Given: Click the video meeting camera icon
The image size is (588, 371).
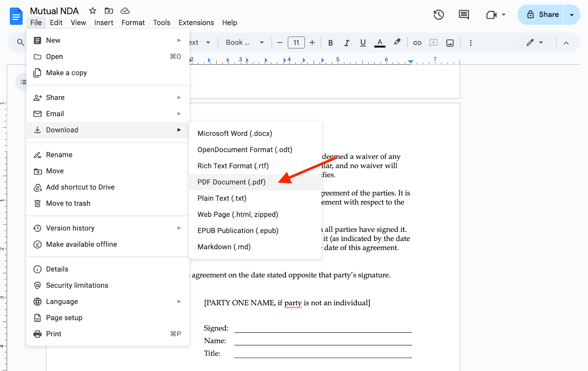Looking at the screenshot, I should (x=491, y=15).
